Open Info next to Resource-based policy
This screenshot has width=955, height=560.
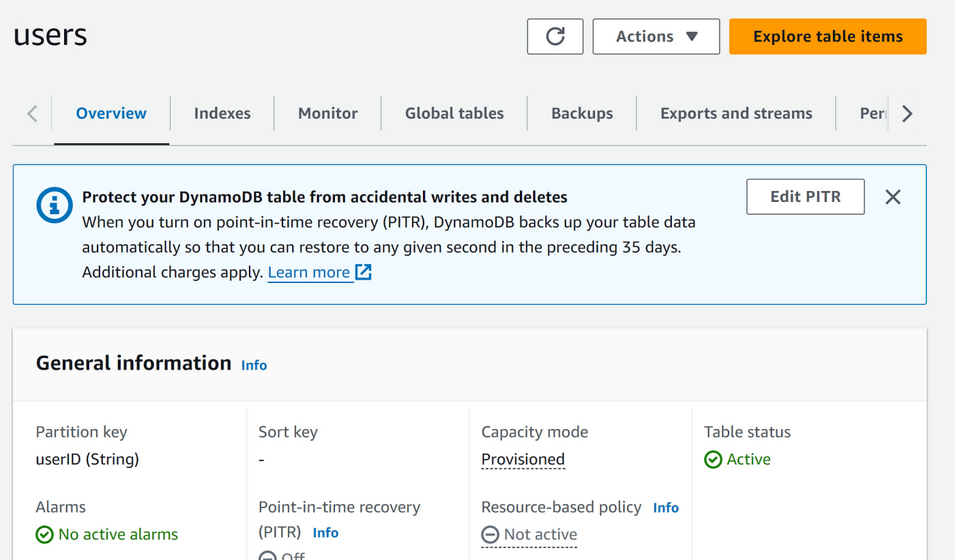click(666, 507)
